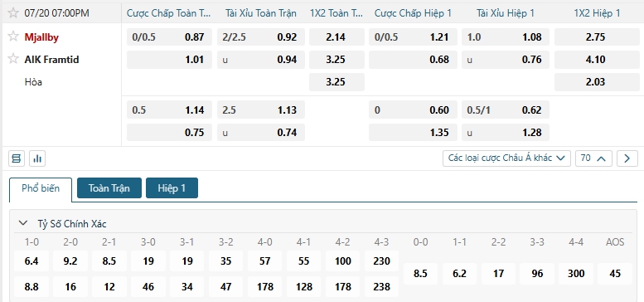Image resolution: width=644 pixels, height=302 pixels.
Task: Select 1X2 full-match odds 2.14
Action: (337, 37)
